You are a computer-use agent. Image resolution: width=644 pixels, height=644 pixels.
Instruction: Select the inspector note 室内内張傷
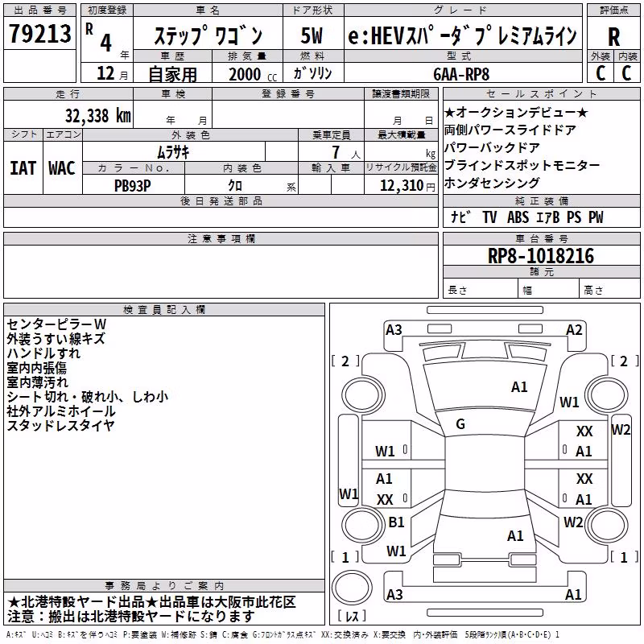pyautogui.click(x=37, y=368)
